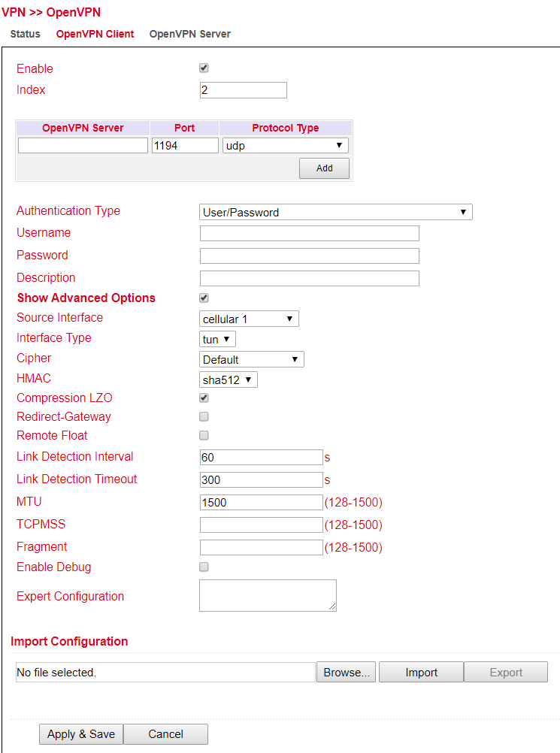Click the Browse file button
This screenshot has height=753, width=560.
pos(346,673)
